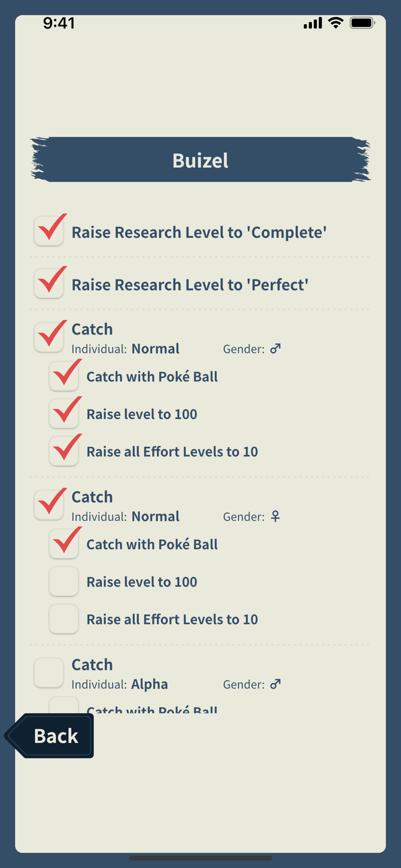Check Raise level to 100 for female Normal

point(64,582)
